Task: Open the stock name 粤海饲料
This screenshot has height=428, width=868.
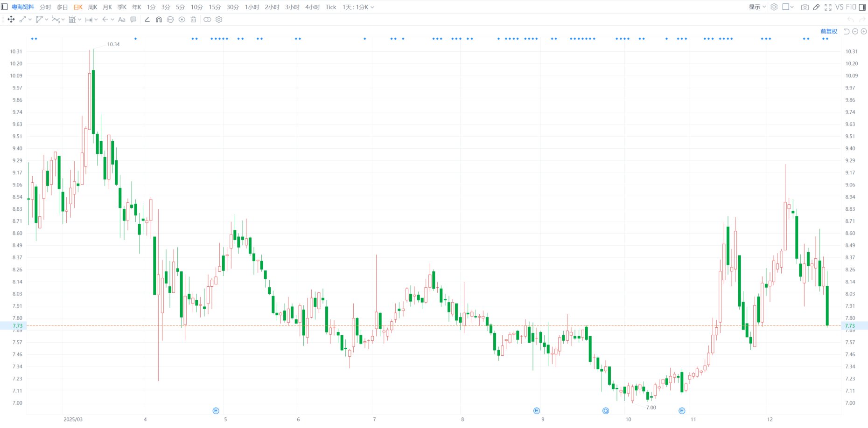Action: (23, 7)
